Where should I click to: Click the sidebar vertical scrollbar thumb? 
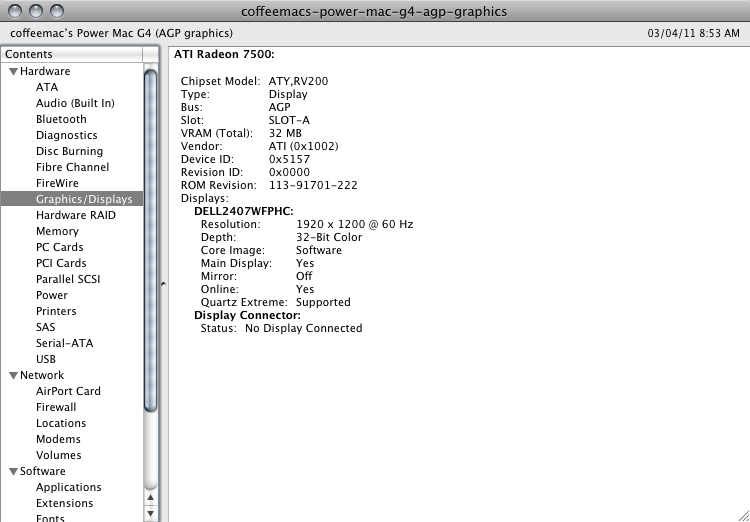[x=150, y=241]
